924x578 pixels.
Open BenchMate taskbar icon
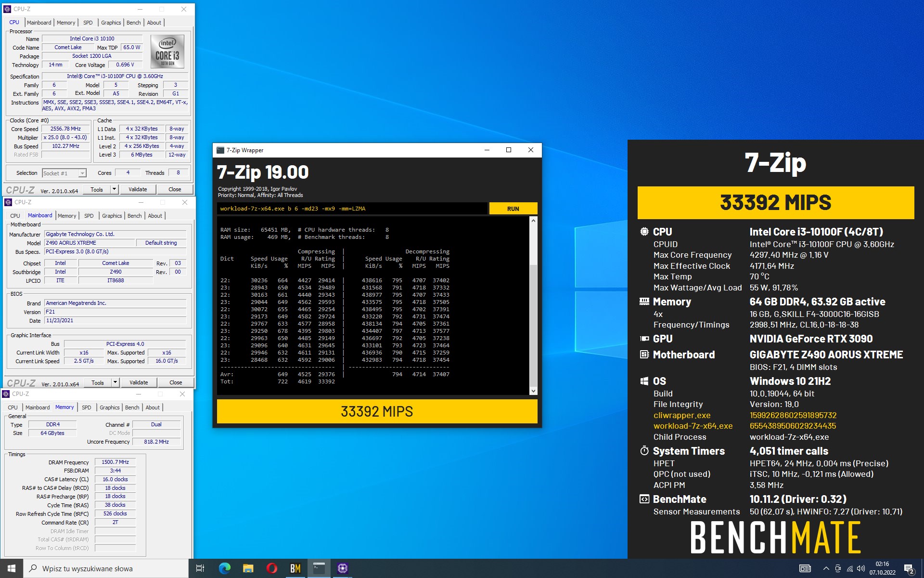click(295, 568)
